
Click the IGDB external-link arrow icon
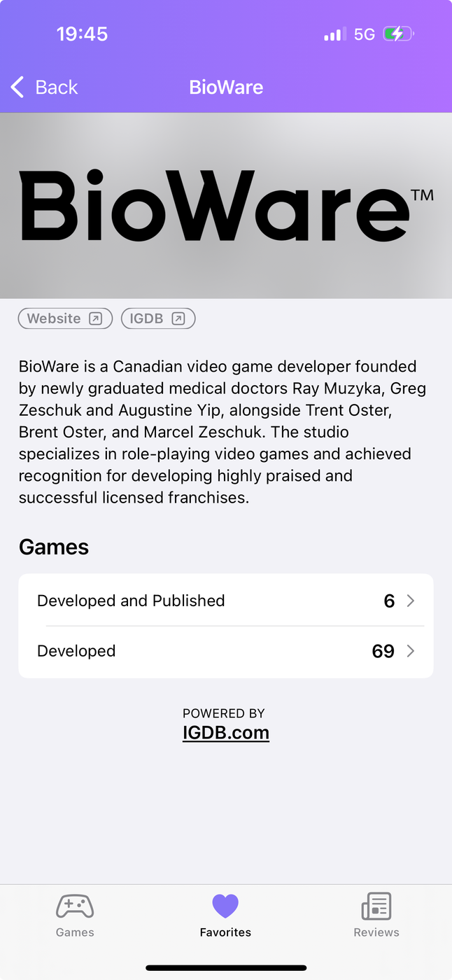178,318
